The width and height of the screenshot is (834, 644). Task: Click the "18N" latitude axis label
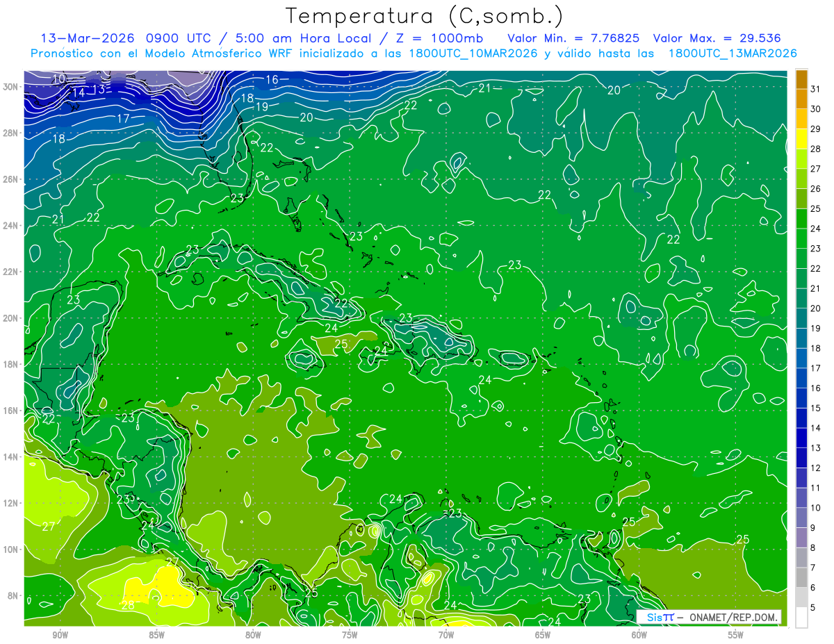click(10, 364)
